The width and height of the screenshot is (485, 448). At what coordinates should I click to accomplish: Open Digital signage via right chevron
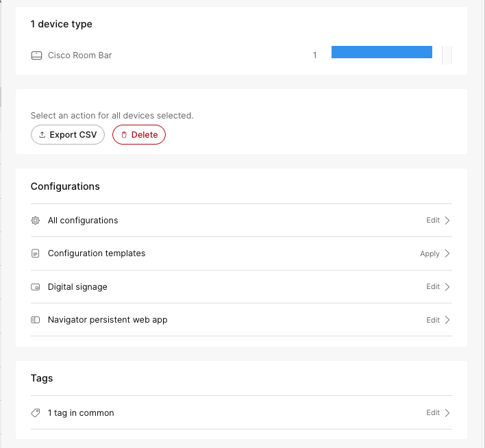(x=447, y=287)
